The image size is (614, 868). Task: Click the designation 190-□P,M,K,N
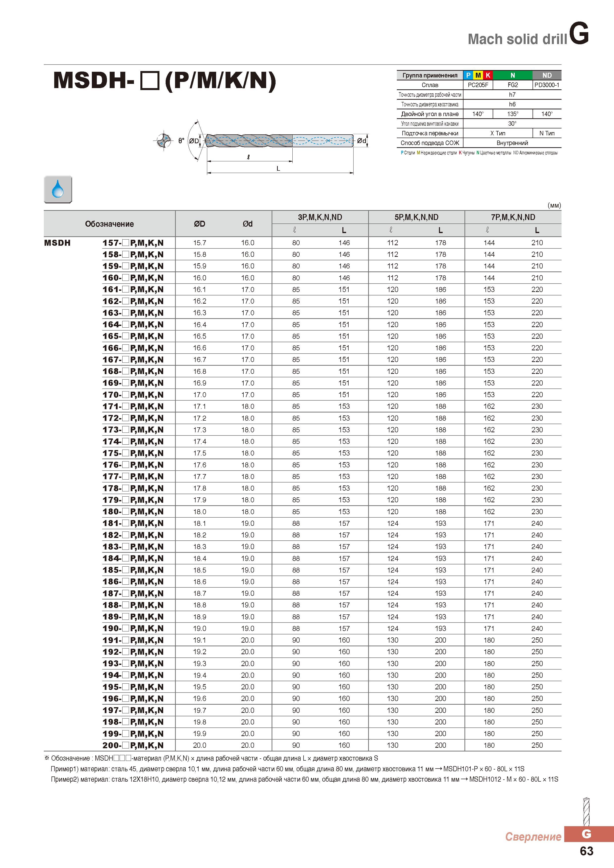(133, 628)
